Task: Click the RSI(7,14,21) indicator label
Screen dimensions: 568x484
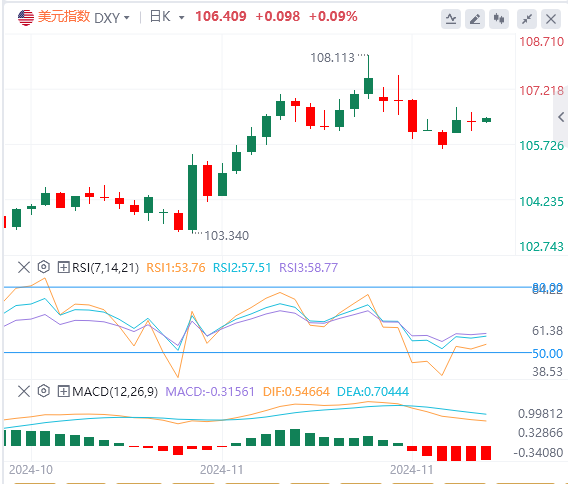Action: (105, 268)
